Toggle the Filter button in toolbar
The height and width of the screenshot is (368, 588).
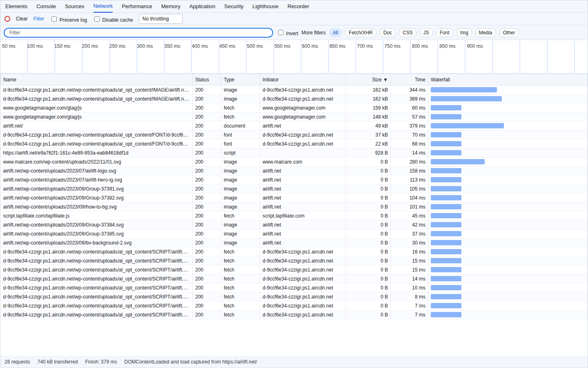[39, 19]
